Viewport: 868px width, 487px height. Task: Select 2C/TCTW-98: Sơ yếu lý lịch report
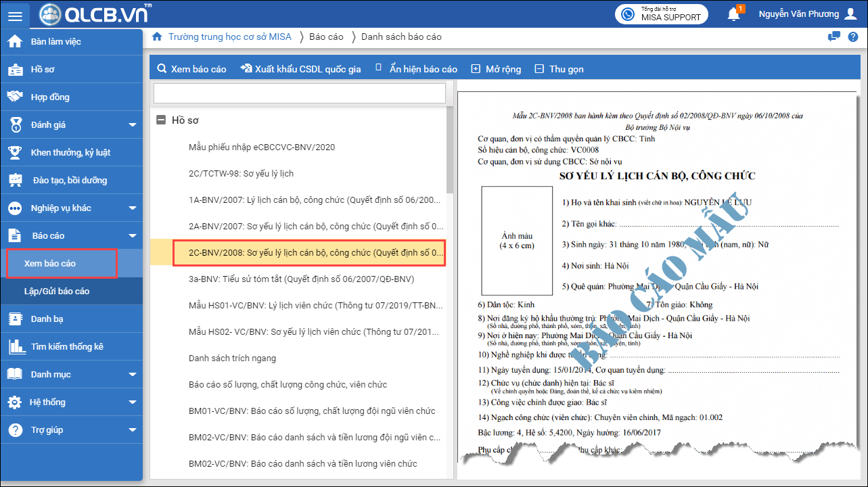(241, 174)
